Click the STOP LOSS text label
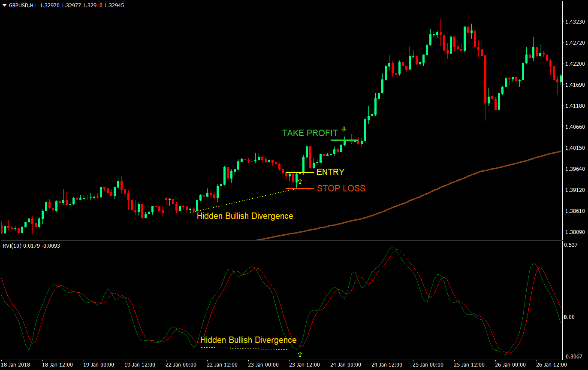588x370 pixels. [x=341, y=188]
